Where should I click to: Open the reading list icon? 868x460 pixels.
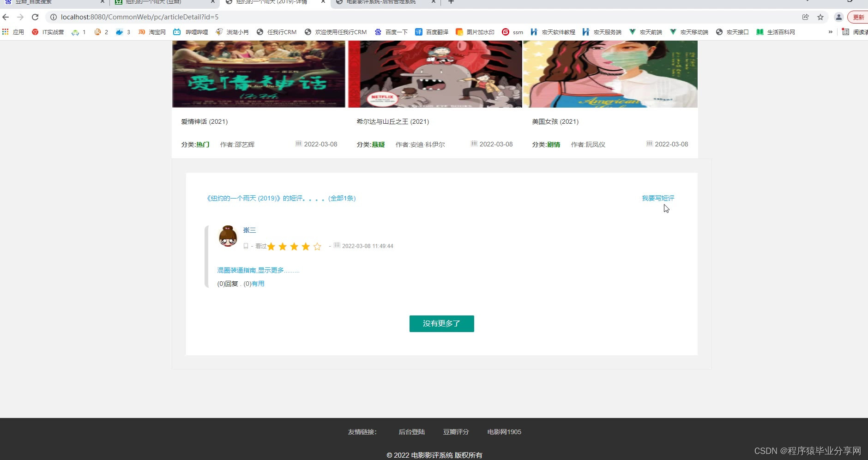click(846, 32)
